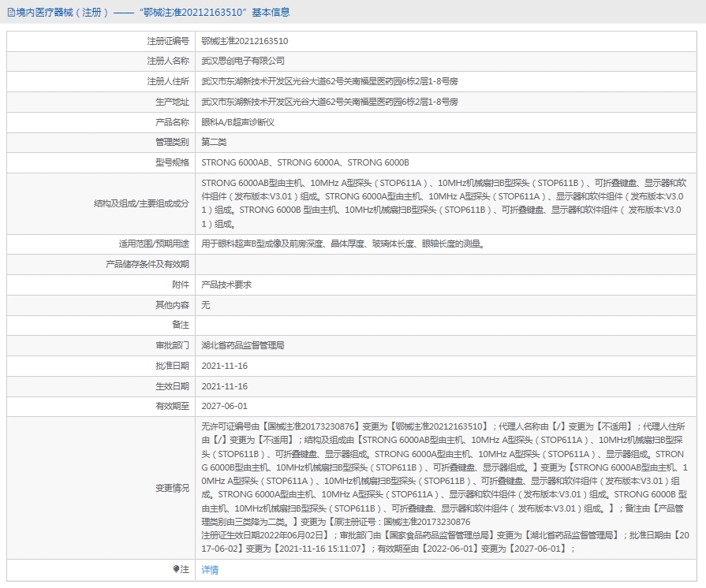This screenshot has height=588, width=706.
Task: Click the lightbulb icon beside 注
Action: pos(176,569)
